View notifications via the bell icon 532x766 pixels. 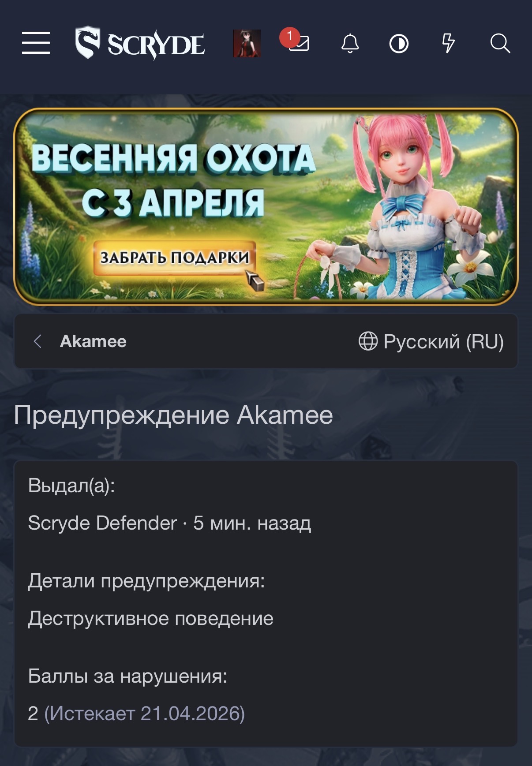[350, 43]
